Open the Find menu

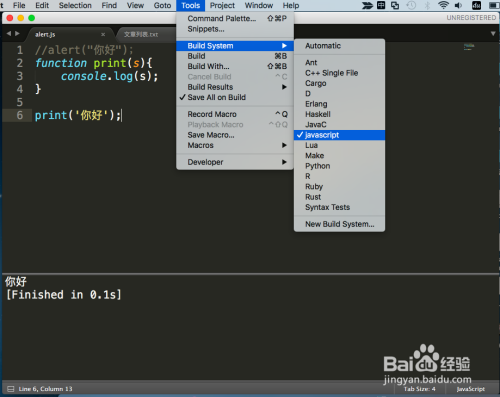pos(109,5)
